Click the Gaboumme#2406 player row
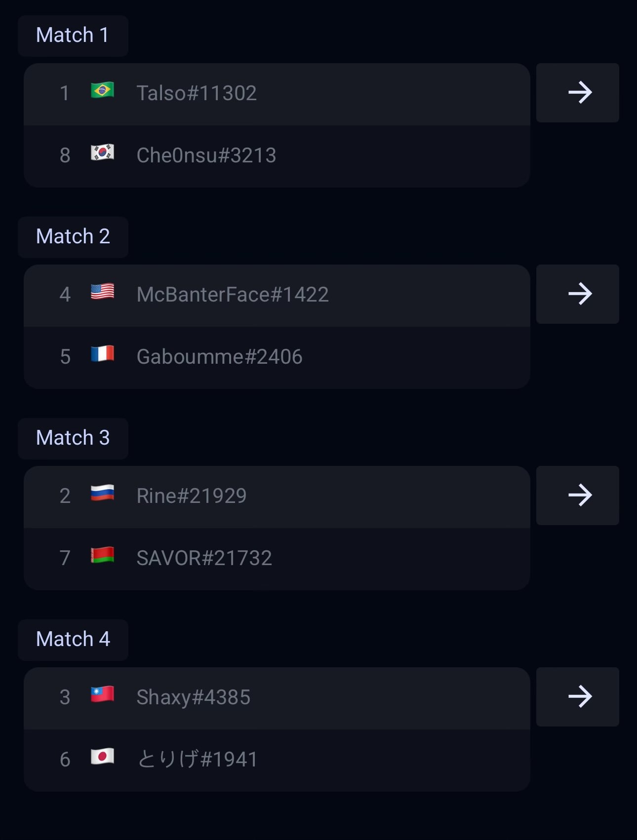 pyautogui.click(x=277, y=357)
